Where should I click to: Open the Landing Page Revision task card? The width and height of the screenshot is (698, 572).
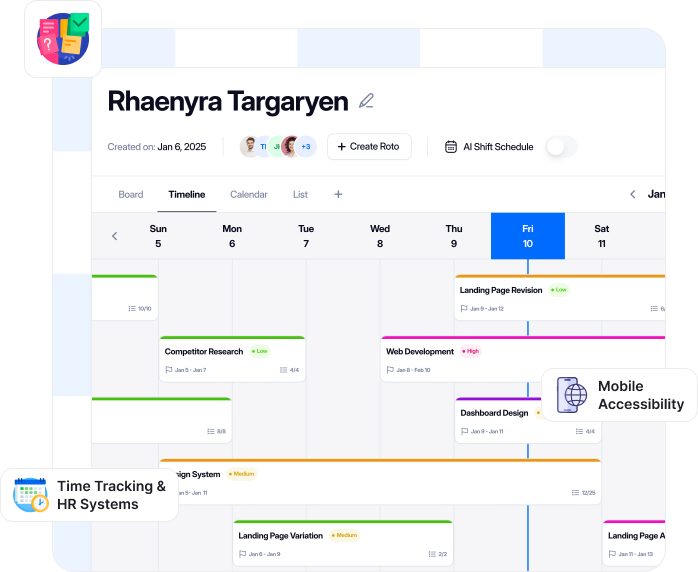(x=560, y=298)
